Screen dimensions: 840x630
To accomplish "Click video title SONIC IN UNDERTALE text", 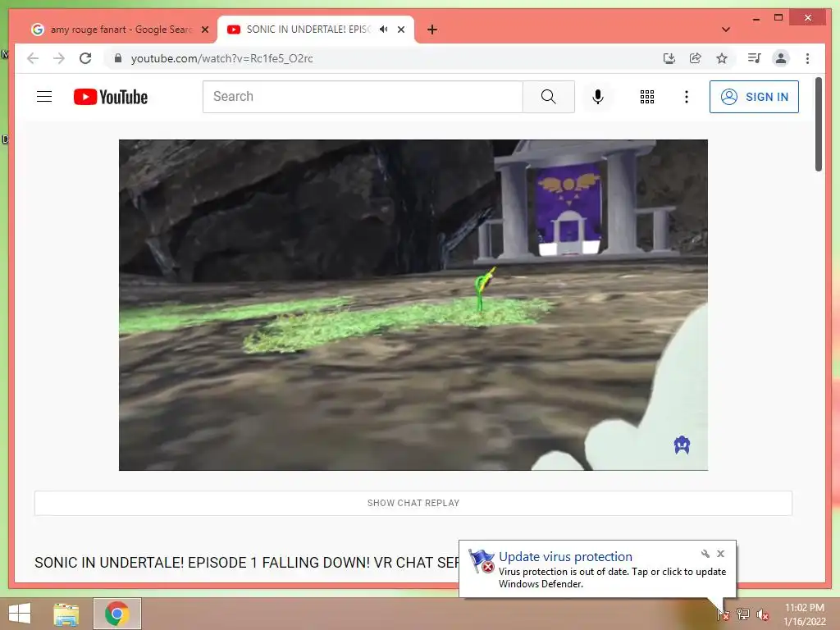I will pos(246,563).
